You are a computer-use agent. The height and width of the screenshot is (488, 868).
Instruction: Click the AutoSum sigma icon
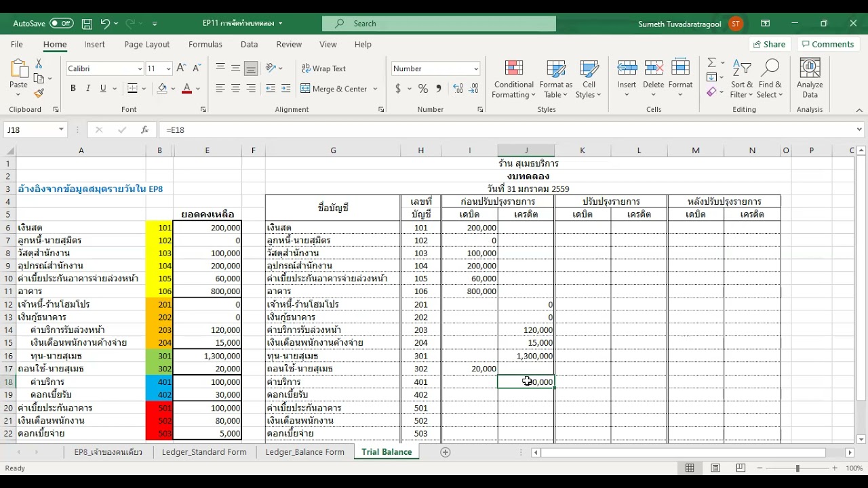(x=711, y=63)
